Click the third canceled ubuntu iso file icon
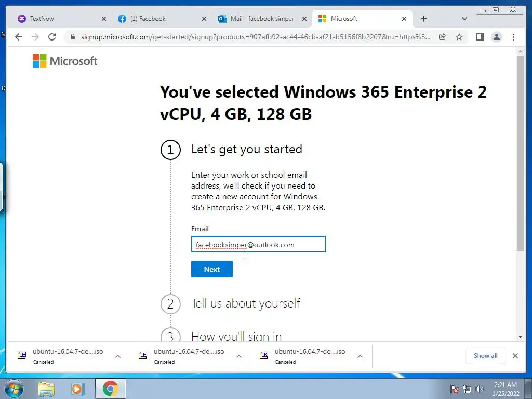Image resolution: width=532 pixels, height=399 pixels. click(264, 355)
